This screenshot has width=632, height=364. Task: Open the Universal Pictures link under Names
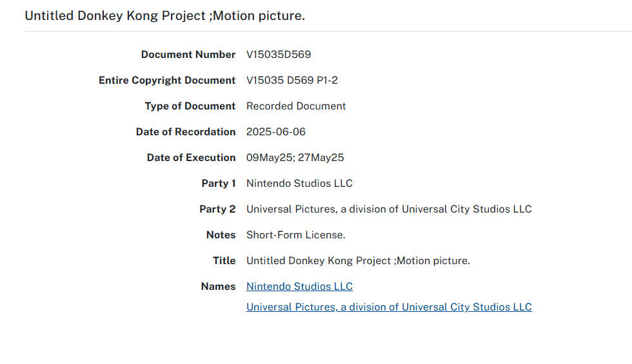tap(389, 307)
